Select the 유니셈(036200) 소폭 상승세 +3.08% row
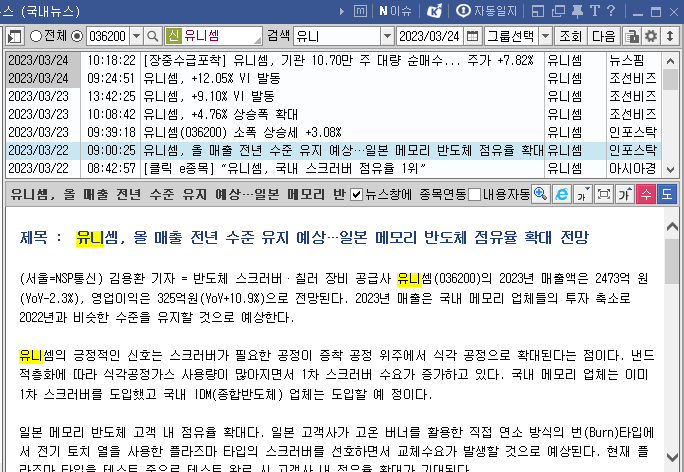The height and width of the screenshot is (472, 684). (333, 132)
